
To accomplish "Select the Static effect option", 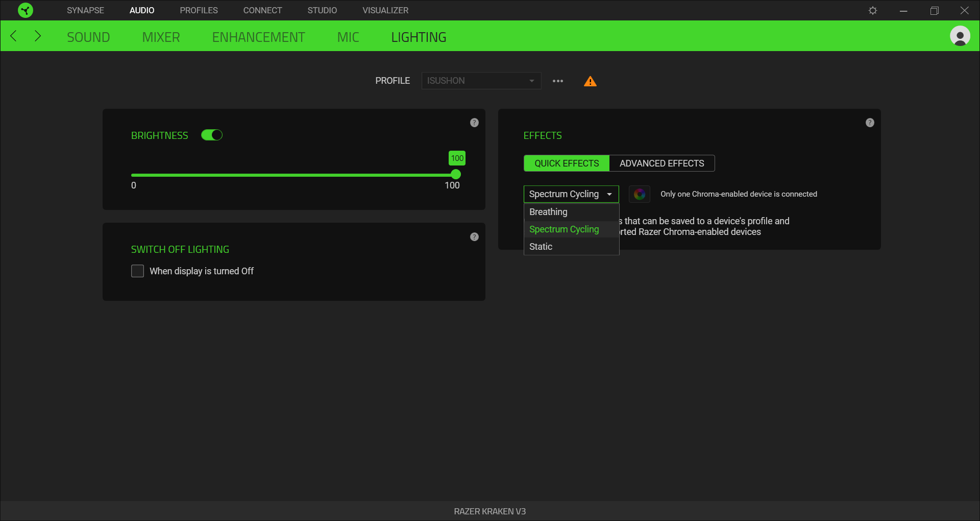I will (571, 247).
